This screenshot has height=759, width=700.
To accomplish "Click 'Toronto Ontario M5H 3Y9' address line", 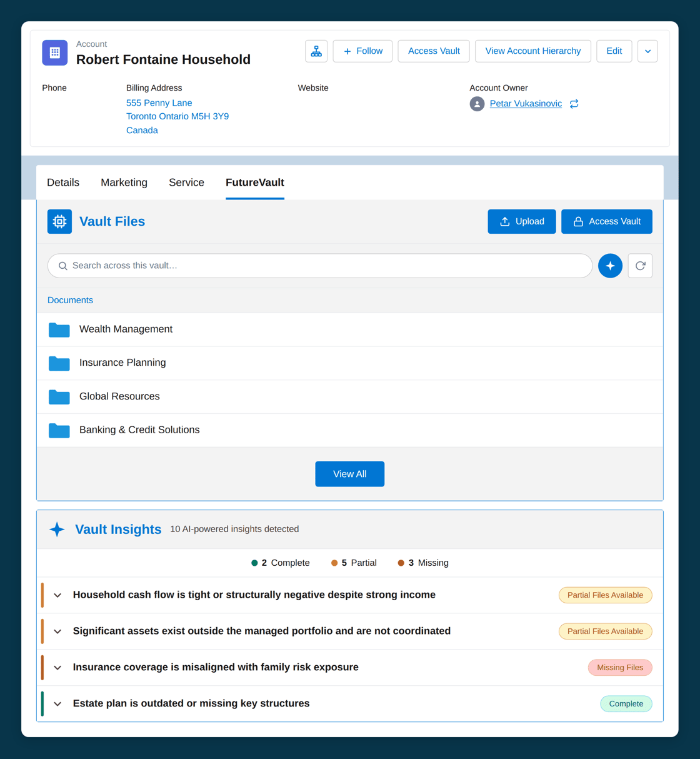I will coord(177,116).
